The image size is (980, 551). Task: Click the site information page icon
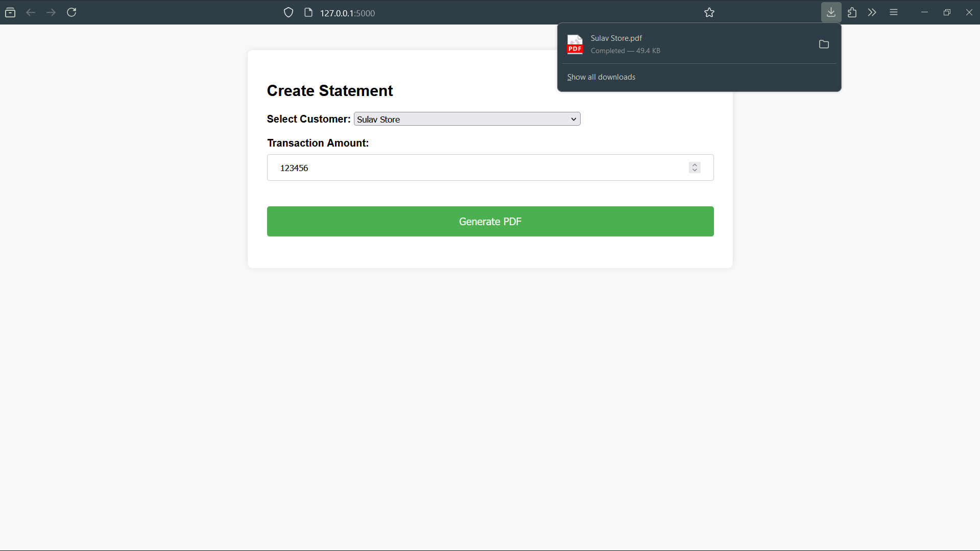308,13
